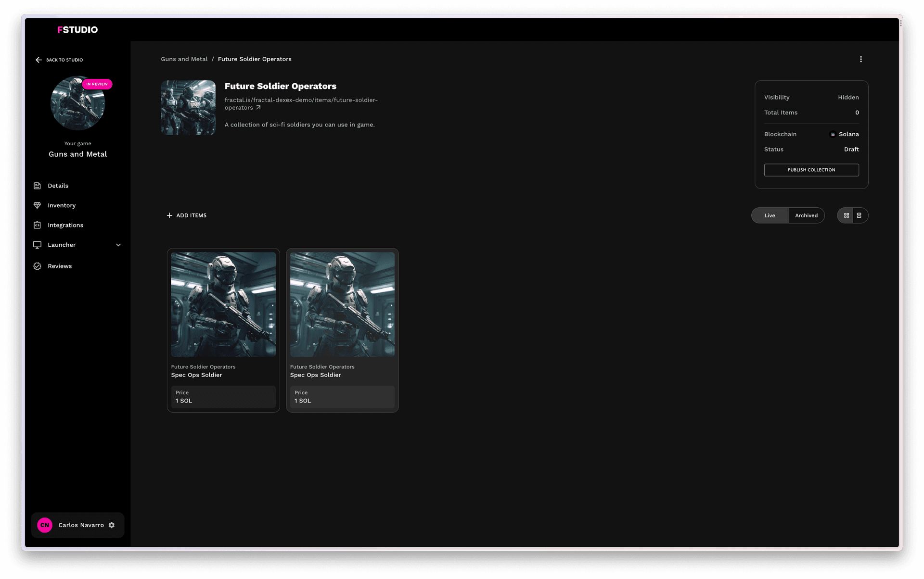Open the three-dot more options menu
The height and width of the screenshot is (579, 924).
coord(861,59)
